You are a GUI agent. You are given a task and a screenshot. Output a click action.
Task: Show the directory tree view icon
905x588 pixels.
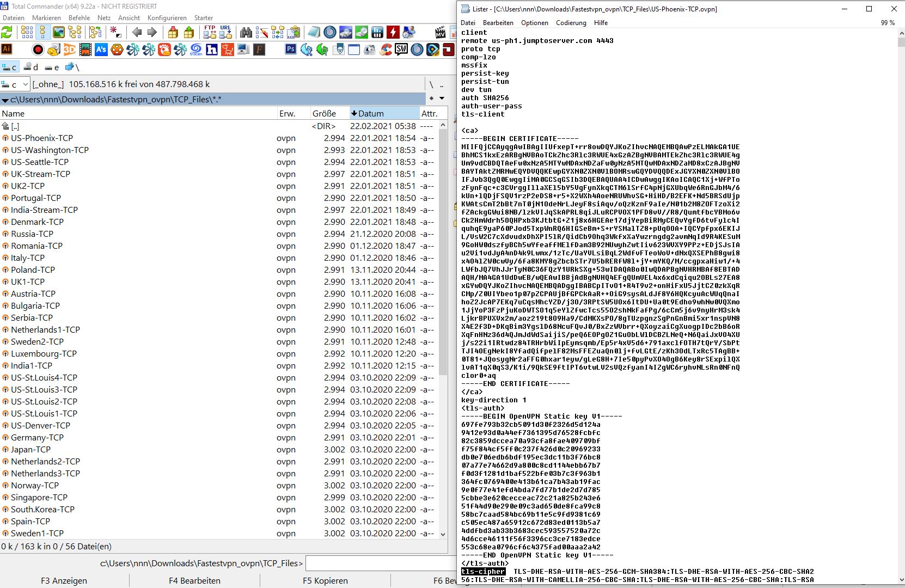click(75, 33)
